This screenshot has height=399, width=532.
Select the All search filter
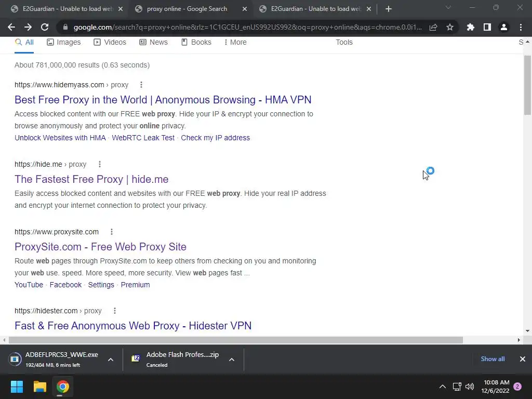coord(24,42)
